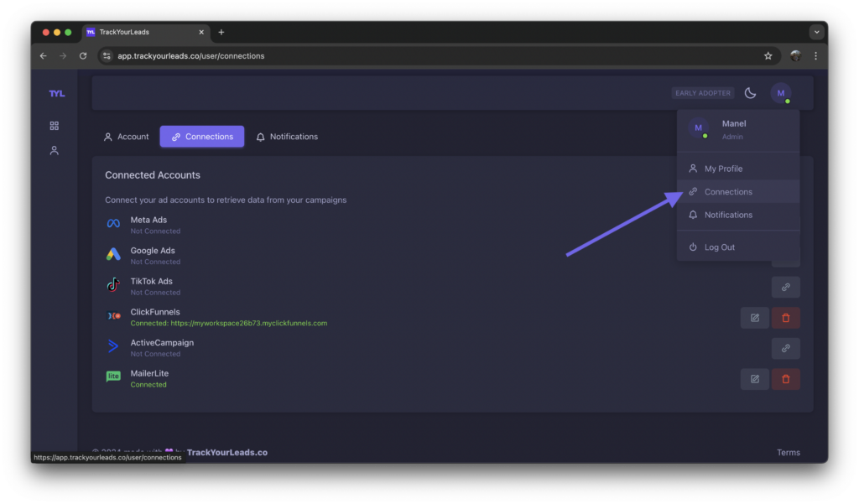Click the Connected Accounts heading
This screenshot has height=504, width=859.
(153, 175)
